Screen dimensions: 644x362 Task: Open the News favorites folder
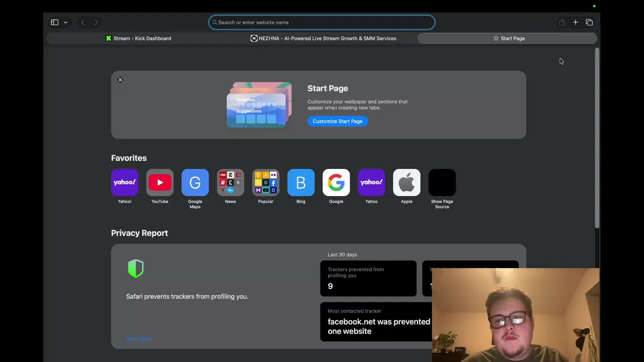[x=230, y=183]
